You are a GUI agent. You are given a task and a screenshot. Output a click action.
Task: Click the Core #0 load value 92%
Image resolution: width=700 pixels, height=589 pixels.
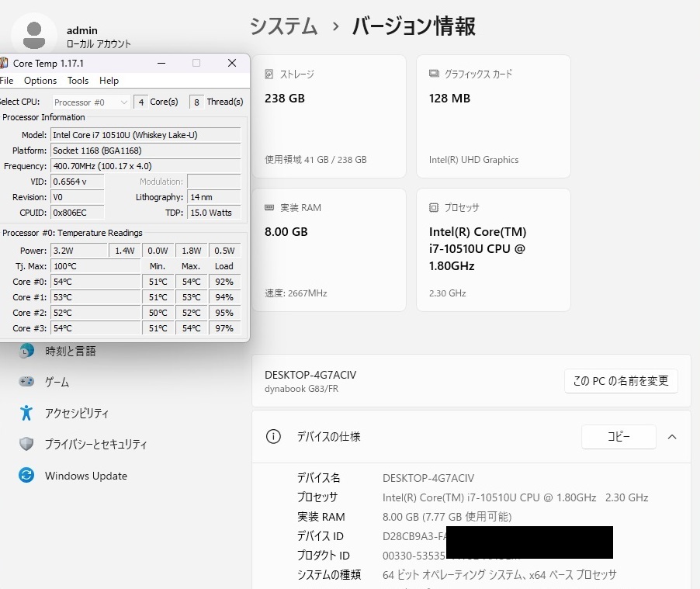click(x=224, y=282)
